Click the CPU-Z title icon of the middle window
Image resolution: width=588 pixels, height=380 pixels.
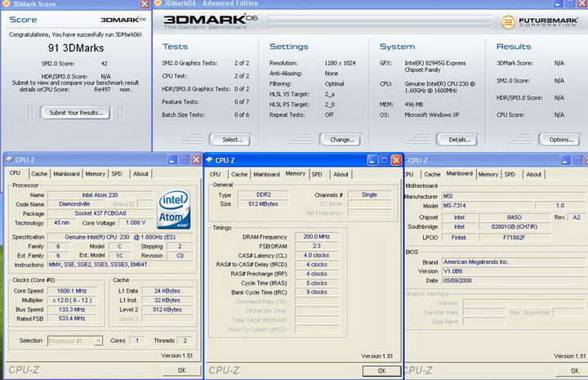(x=210, y=160)
